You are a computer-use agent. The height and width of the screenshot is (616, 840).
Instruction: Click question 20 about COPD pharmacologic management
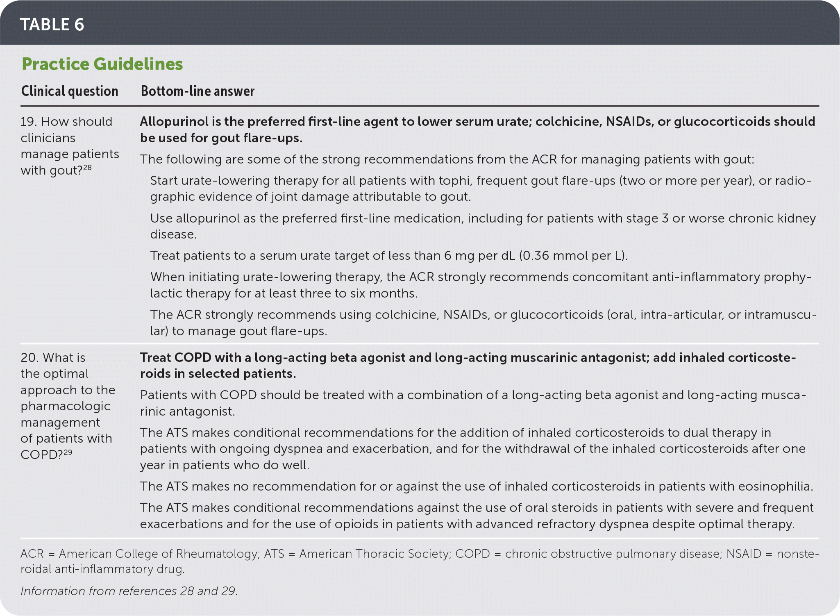(68, 406)
